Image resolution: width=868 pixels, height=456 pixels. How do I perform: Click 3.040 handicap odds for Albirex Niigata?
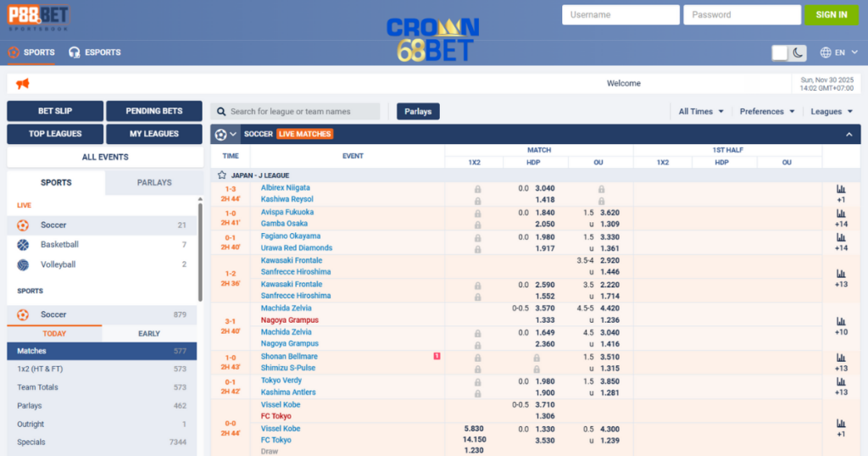(545, 189)
